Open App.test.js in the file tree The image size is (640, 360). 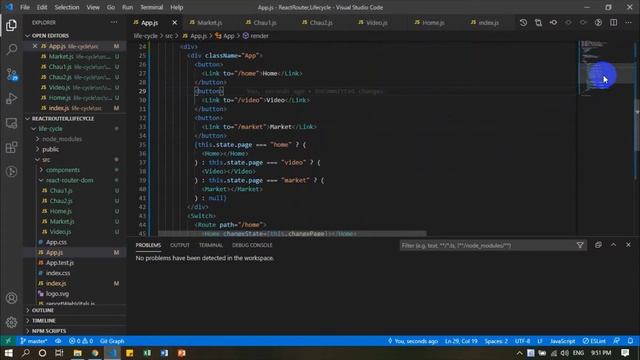(60, 262)
